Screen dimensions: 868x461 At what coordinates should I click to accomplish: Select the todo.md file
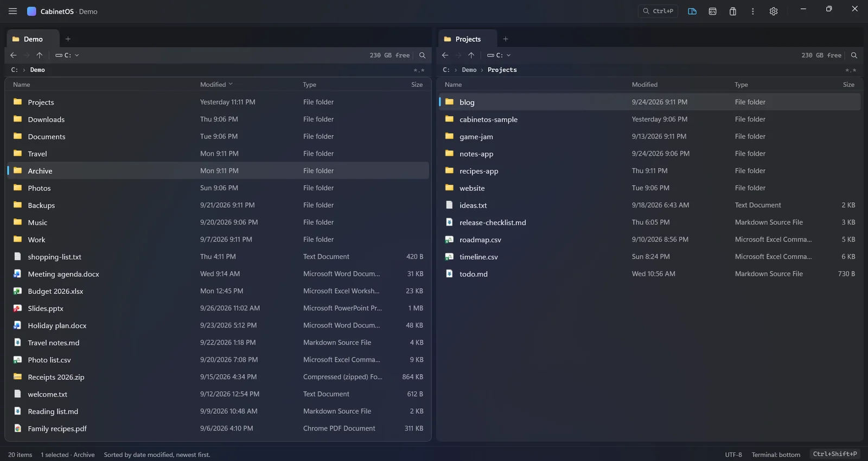coord(650,274)
